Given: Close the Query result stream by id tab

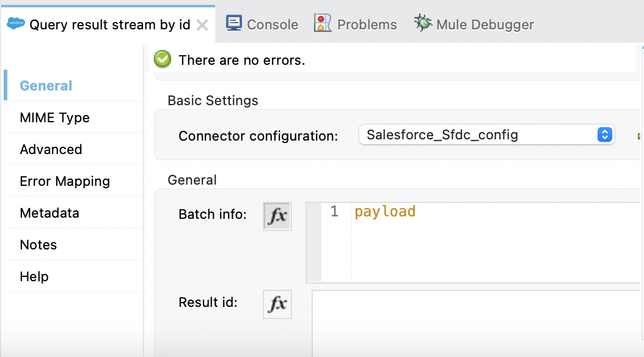Looking at the screenshot, I should 202,25.
